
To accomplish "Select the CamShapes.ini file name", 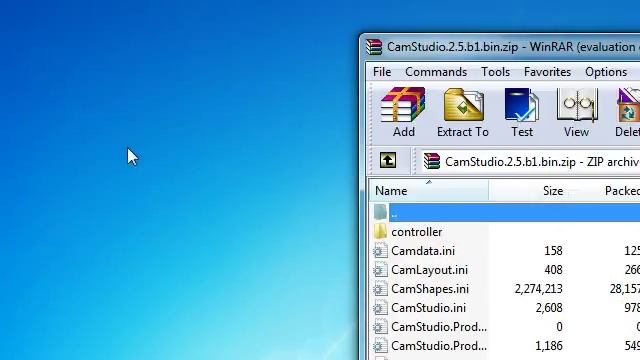I will (430, 289).
